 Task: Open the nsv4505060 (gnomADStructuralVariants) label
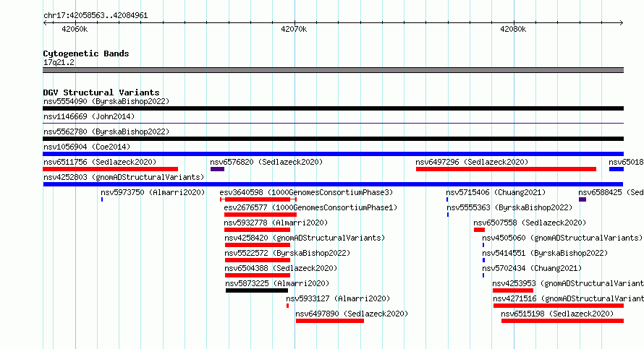point(562,238)
